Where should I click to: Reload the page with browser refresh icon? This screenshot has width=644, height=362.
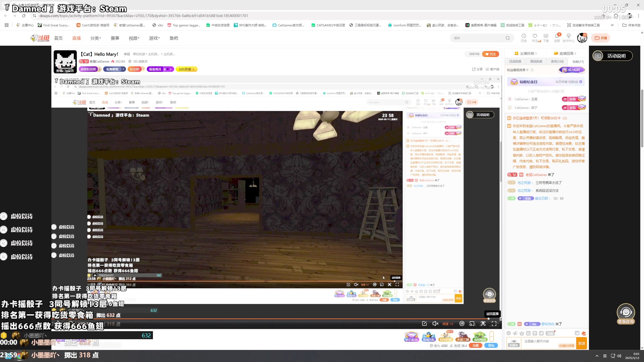(23, 16)
